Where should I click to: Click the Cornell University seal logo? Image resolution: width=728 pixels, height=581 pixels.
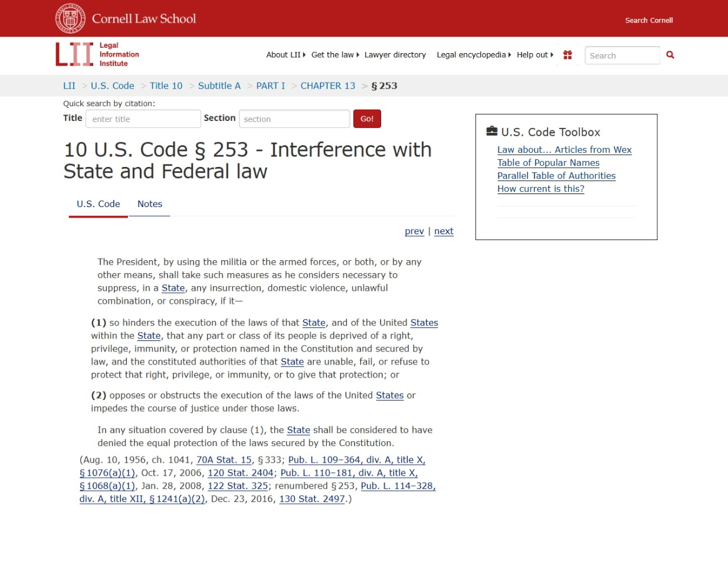coord(70,18)
